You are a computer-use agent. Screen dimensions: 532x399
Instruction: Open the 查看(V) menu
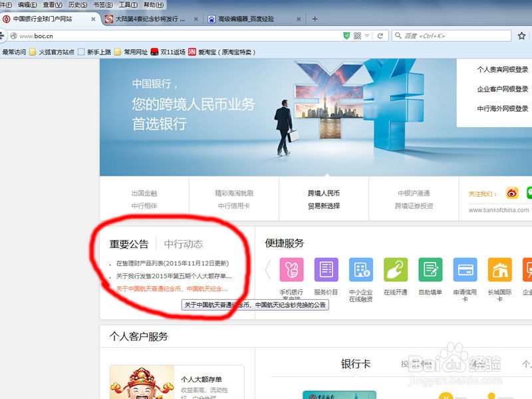click(x=53, y=5)
